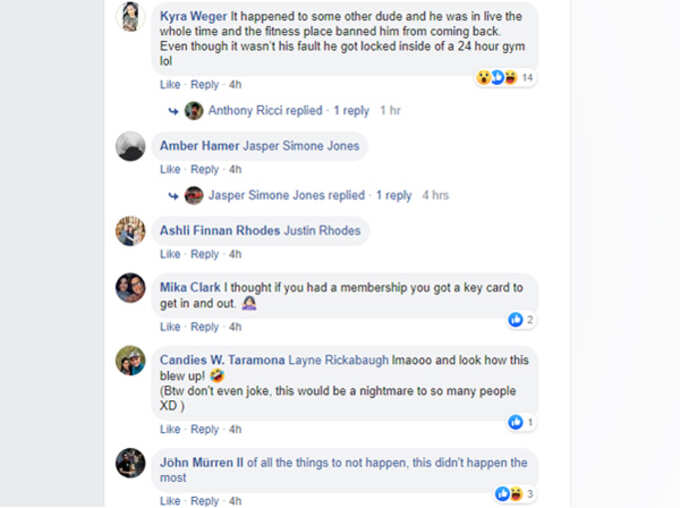Click the like reaction icon on Mika Clark's comment
This screenshot has width=680, height=508.
516,320
